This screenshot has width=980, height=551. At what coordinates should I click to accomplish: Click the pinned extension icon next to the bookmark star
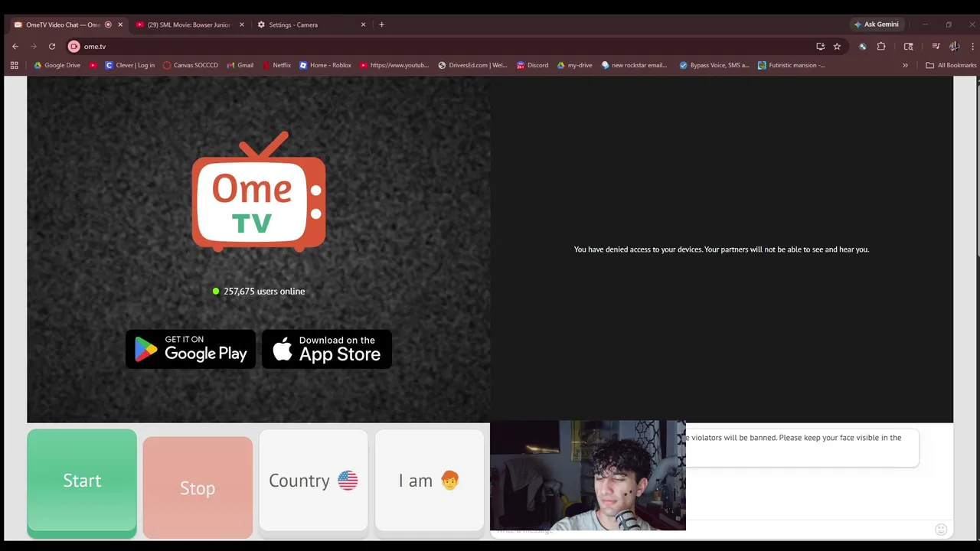(863, 47)
